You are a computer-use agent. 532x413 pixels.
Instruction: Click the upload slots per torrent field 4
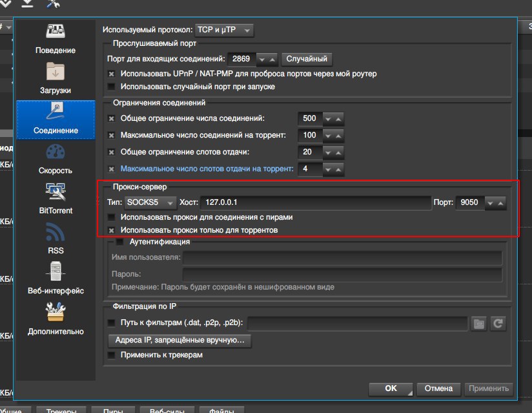tap(310, 169)
